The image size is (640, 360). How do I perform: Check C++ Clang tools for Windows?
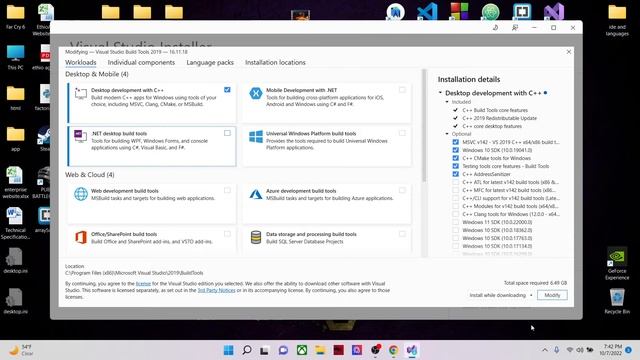(456, 214)
